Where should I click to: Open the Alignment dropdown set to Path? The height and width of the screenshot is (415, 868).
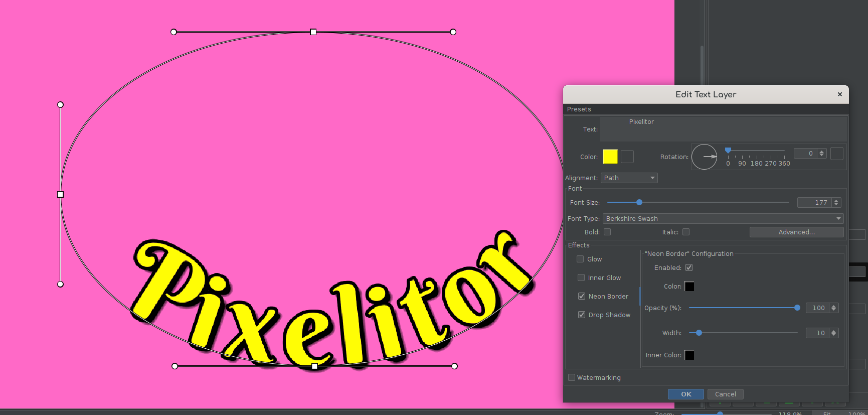click(x=629, y=178)
